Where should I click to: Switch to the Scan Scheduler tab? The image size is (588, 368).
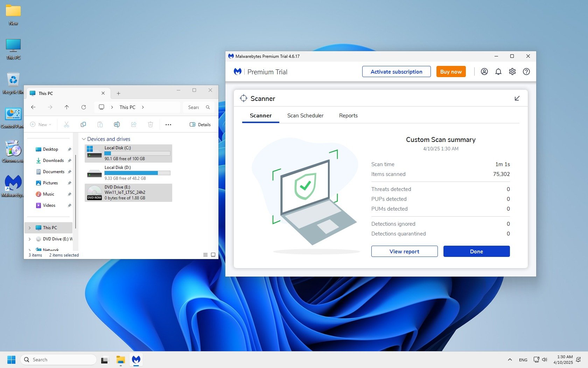(305, 116)
